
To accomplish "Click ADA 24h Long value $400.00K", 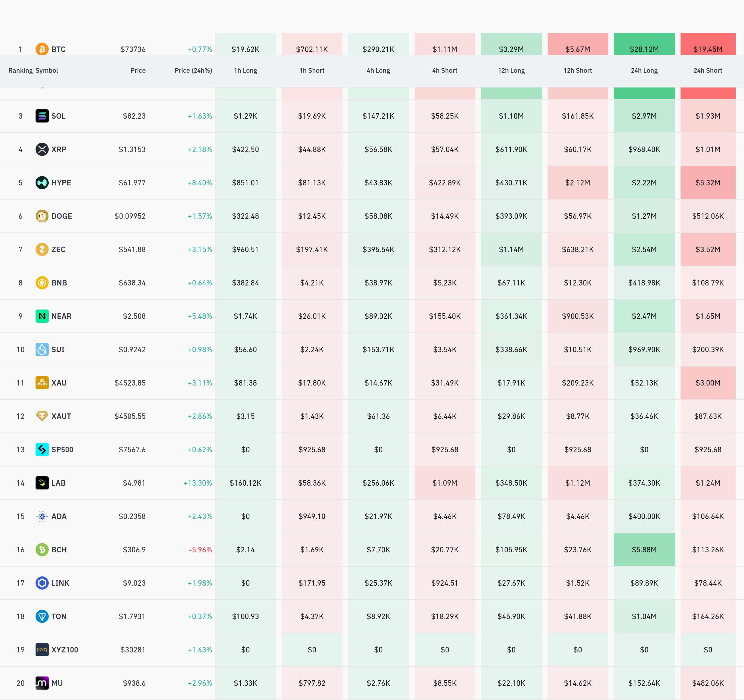I will pyautogui.click(x=644, y=516).
